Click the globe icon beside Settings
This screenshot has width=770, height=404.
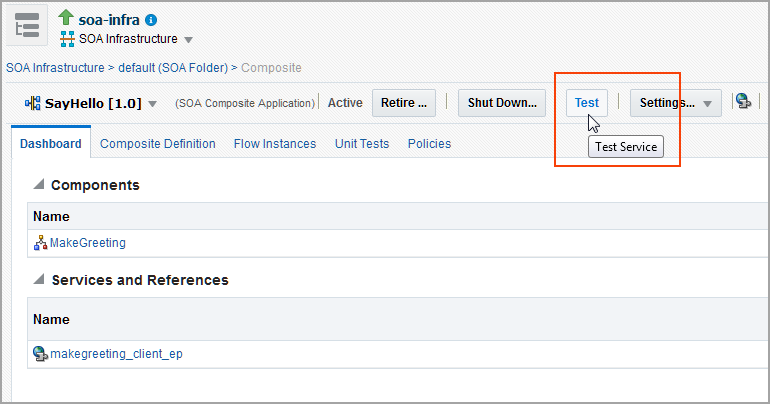[742, 102]
